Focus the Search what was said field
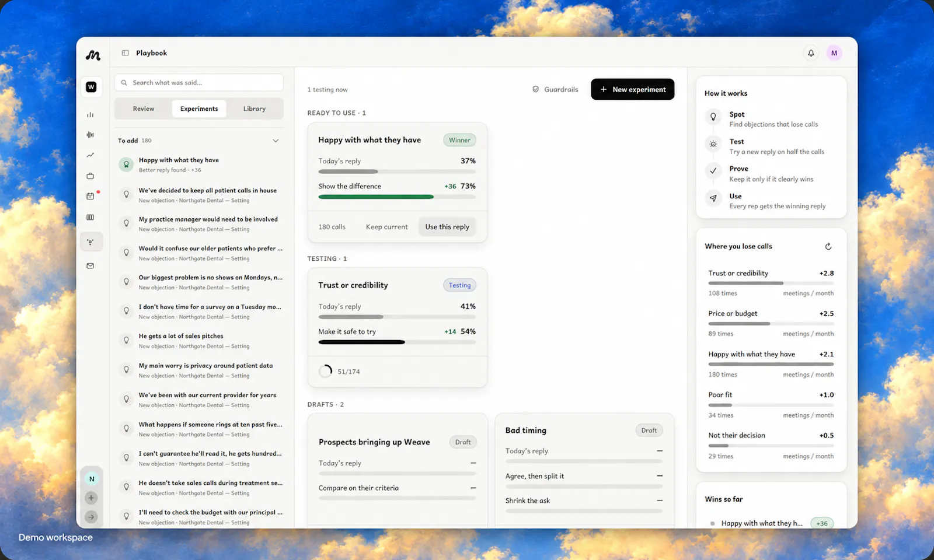 point(199,83)
